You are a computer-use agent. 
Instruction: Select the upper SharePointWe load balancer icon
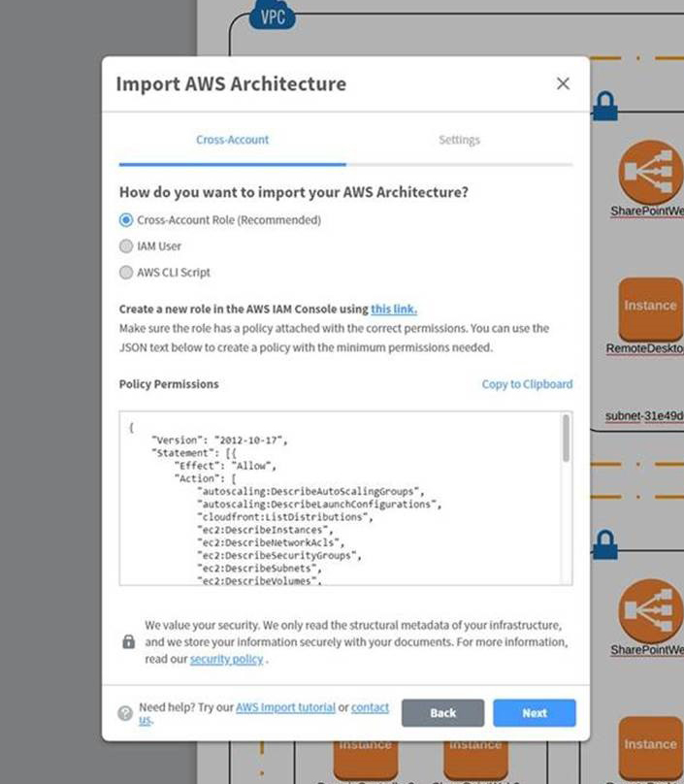coord(651,173)
